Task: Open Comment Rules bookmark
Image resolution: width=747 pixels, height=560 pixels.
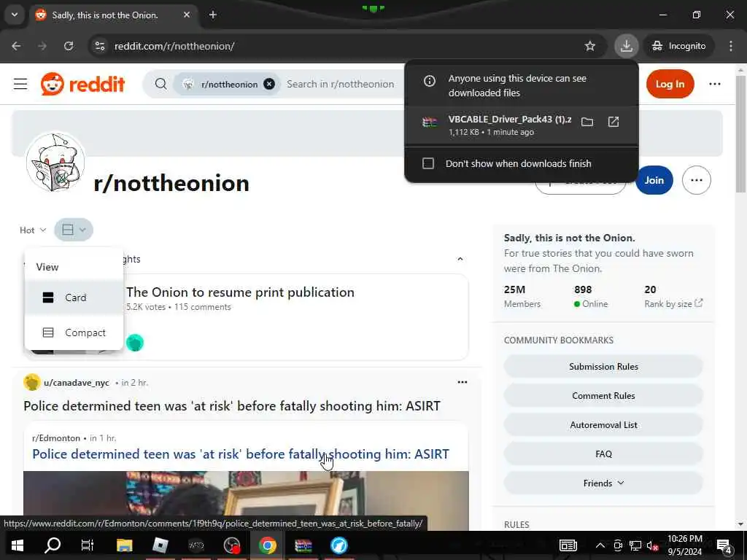Action: (603, 396)
